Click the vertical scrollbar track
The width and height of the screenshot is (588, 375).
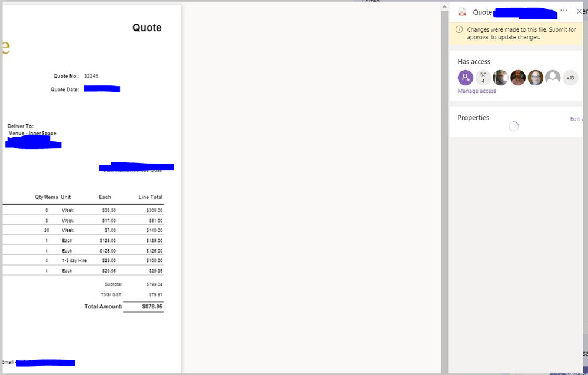click(444, 191)
